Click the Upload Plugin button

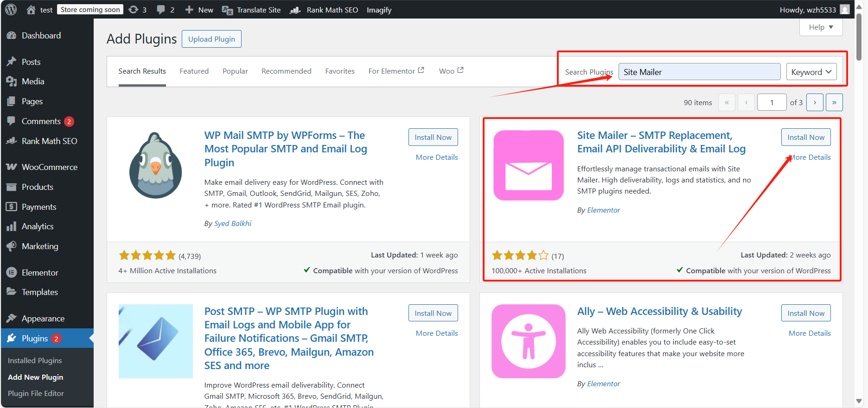tap(211, 39)
